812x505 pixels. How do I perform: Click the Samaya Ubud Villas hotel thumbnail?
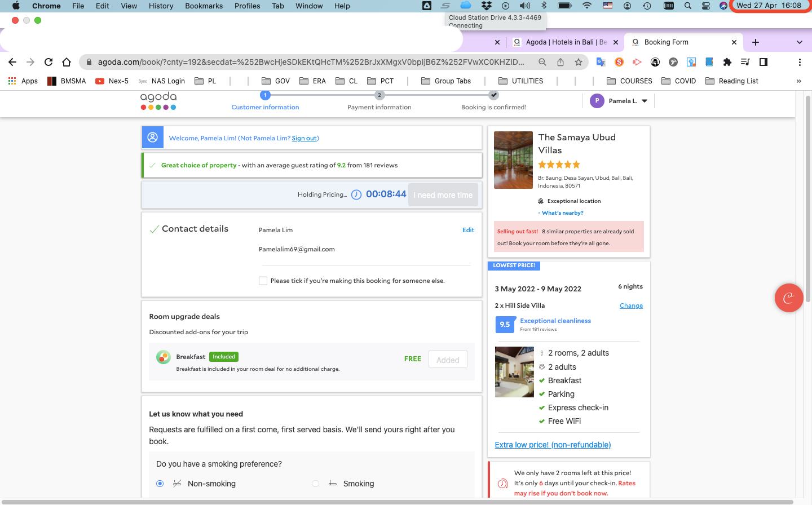pos(513,160)
